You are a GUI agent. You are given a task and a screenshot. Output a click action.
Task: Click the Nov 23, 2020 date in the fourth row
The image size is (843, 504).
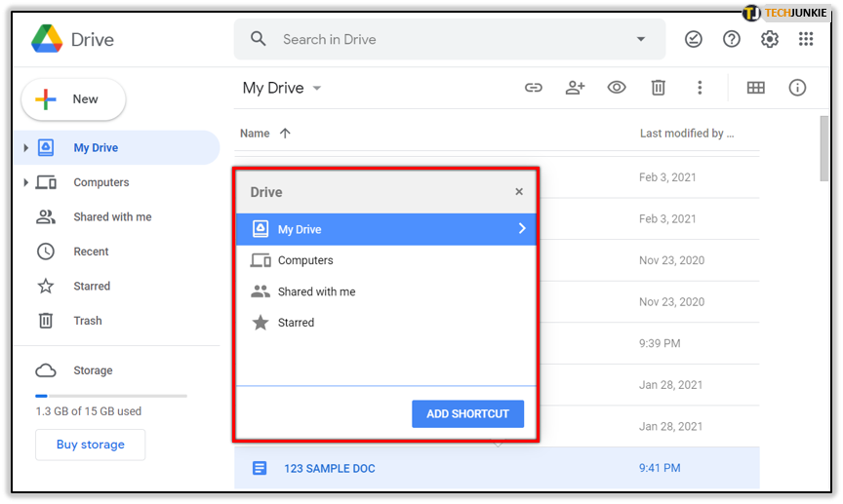pos(671,302)
